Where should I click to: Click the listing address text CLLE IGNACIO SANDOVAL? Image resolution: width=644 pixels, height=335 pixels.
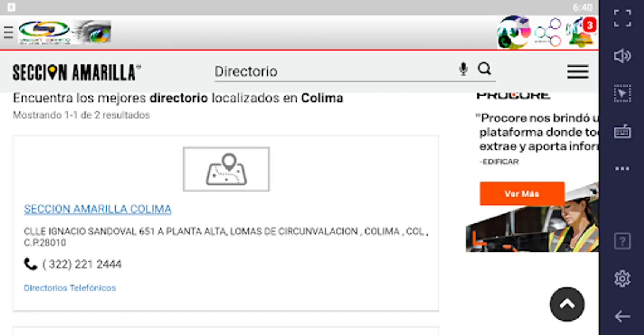click(x=226, y=237)
